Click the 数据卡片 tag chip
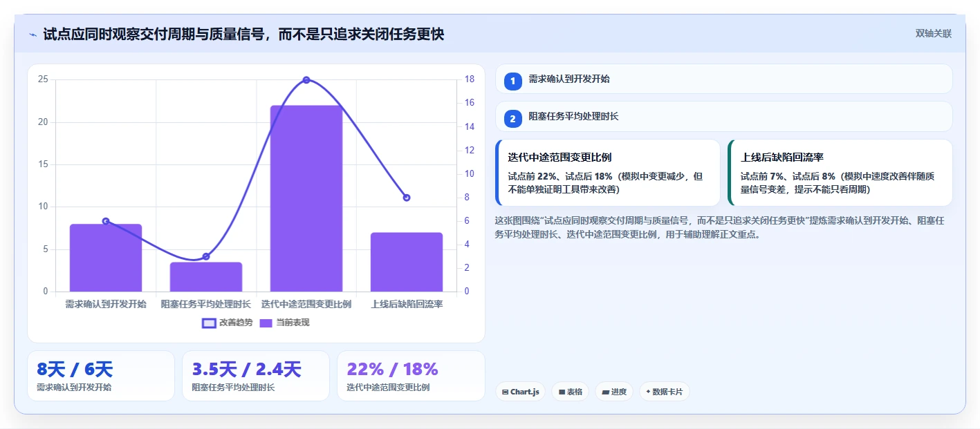The height and width of the screenshot is (429, 980). pos(664,392)
